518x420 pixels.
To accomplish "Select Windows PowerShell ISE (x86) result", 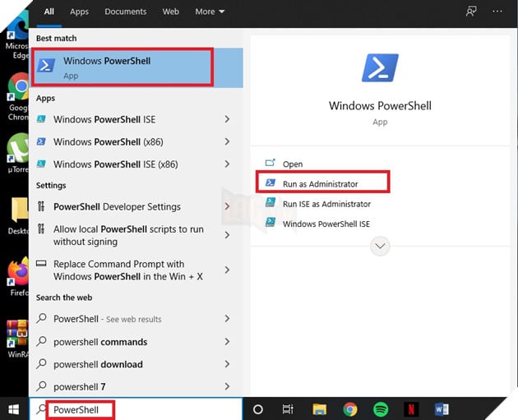I will point(136,164).
